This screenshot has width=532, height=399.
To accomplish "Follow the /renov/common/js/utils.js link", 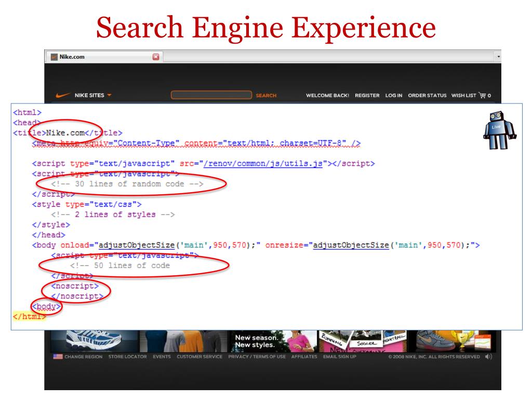I will tap(263, 164).
